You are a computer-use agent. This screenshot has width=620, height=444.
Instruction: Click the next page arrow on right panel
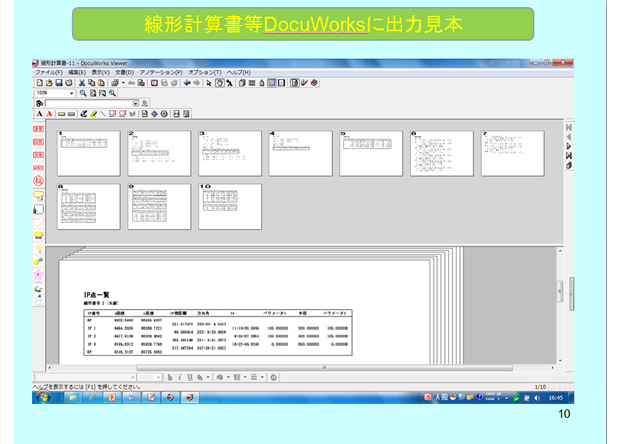point(569,146)
